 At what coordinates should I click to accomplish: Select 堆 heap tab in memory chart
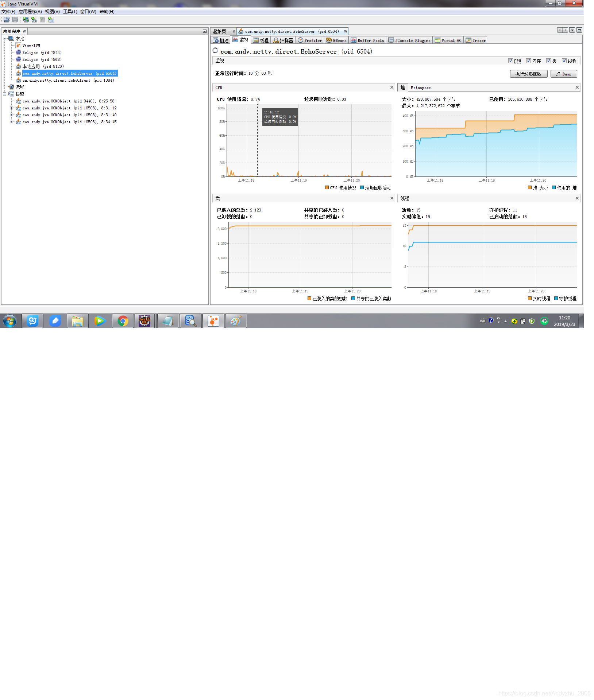402,87
